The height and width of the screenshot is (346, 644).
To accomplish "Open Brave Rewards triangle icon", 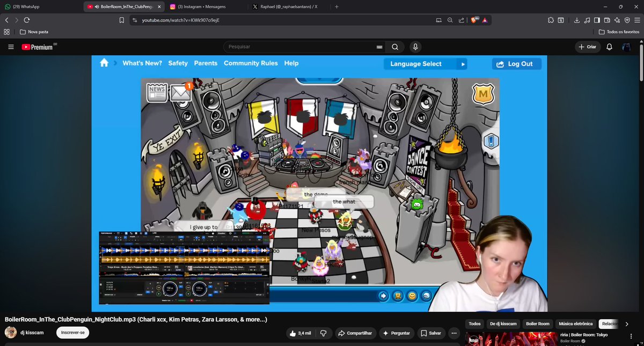I will pos(485,20).
